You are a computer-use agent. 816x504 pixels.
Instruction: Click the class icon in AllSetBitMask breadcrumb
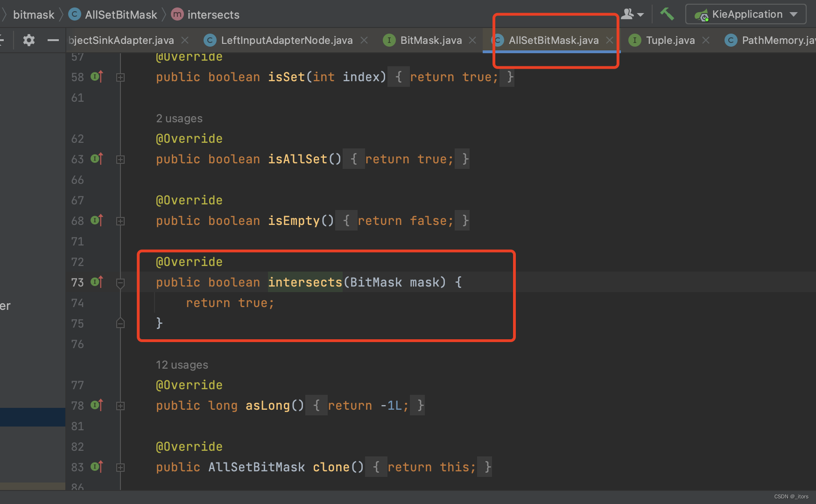(75, 14)
